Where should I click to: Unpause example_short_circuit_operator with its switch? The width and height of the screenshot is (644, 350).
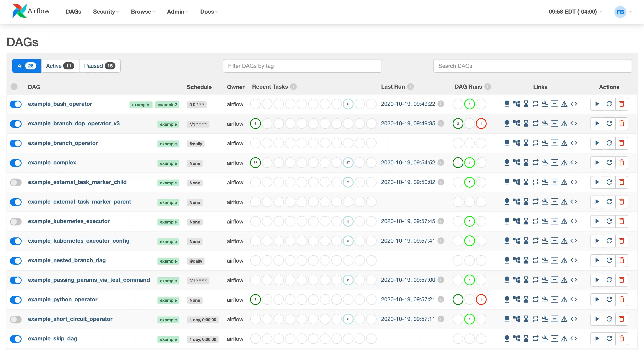point(16,319)
